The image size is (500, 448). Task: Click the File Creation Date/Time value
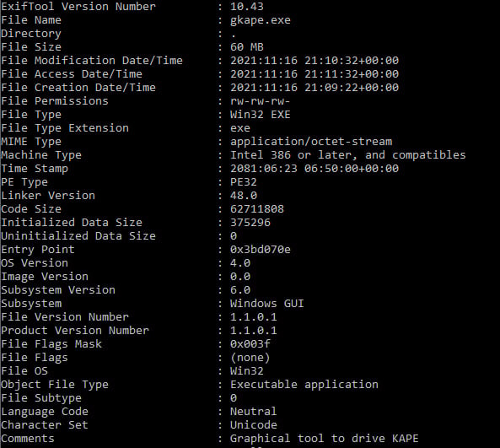[x=315, y=88]
